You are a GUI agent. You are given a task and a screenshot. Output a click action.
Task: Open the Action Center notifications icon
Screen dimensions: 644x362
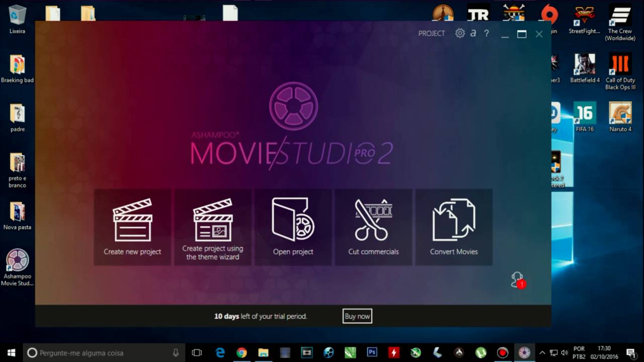click(x=630, y=352)
